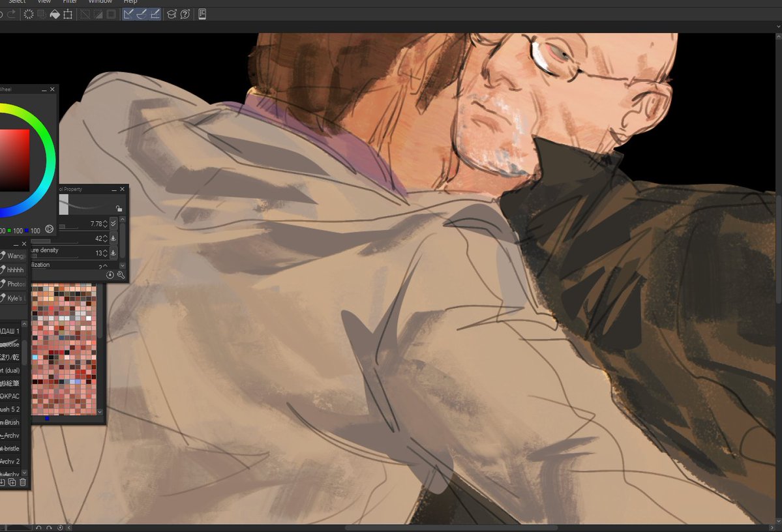Select the brush ending in 'ДАШ 1'

10,331
